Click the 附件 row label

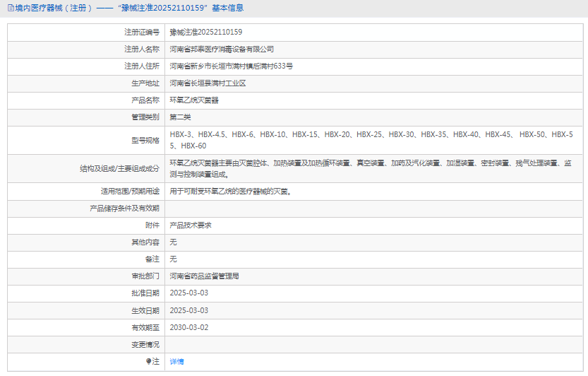[x=152, y=225]
